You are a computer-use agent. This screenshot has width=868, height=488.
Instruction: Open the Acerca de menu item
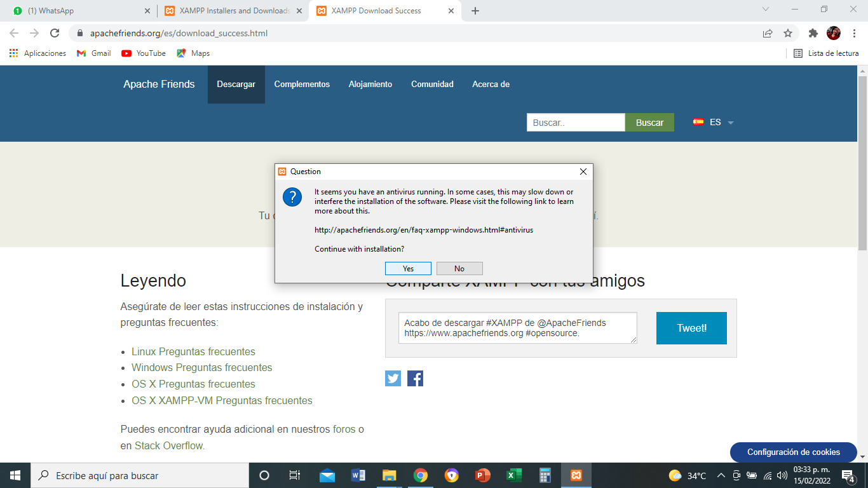[x=491, y=85]
